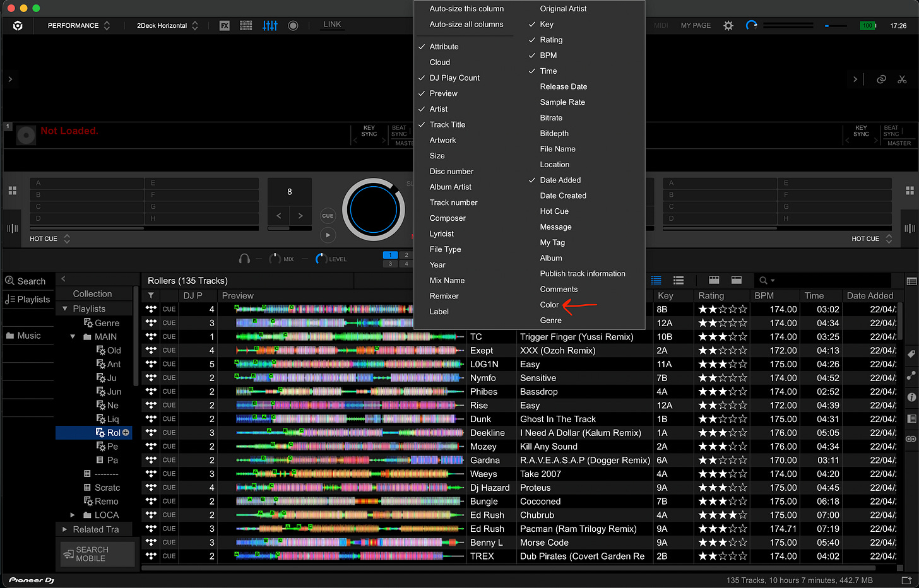Viewport: 919px width, 588px height.
Task: Click the left deck waveform bars icon
Action: tap(12, 228)
